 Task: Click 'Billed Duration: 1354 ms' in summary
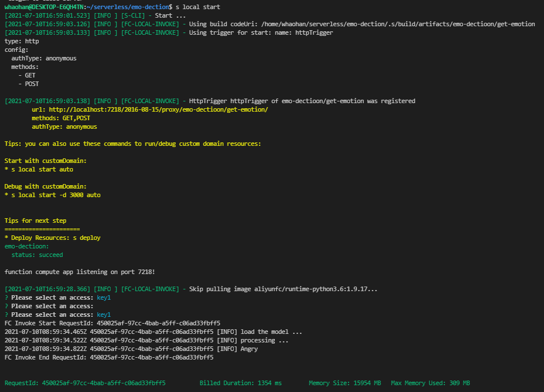point(241,383)
